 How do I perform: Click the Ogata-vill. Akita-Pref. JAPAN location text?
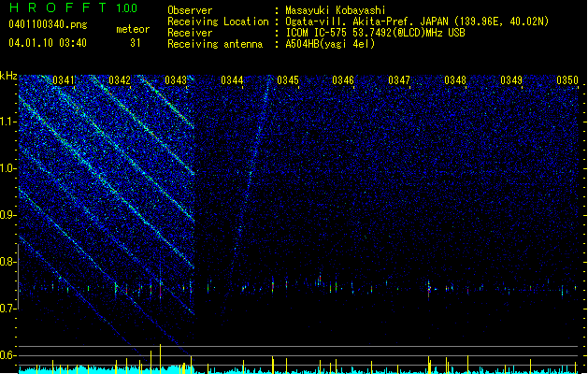click(417, 22)
